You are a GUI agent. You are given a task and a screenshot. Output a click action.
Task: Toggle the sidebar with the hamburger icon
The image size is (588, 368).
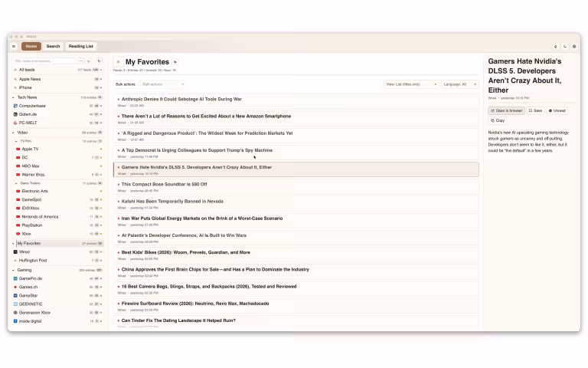(14, 46)
